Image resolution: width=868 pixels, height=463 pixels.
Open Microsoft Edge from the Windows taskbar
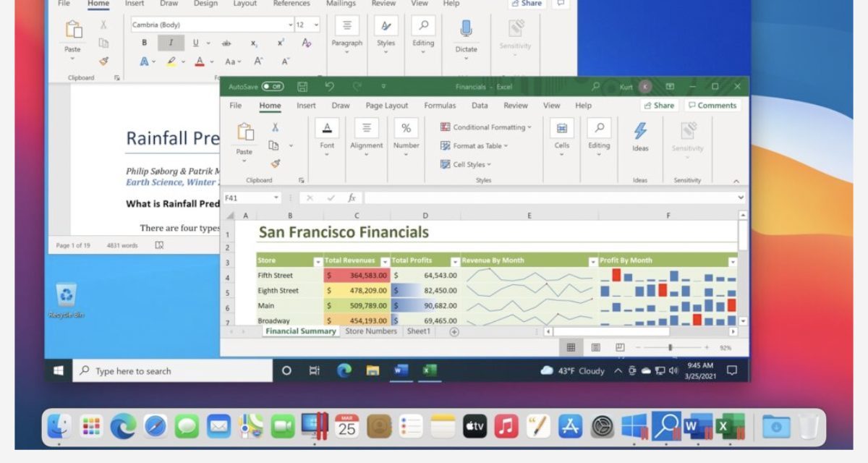click(344, 370)
